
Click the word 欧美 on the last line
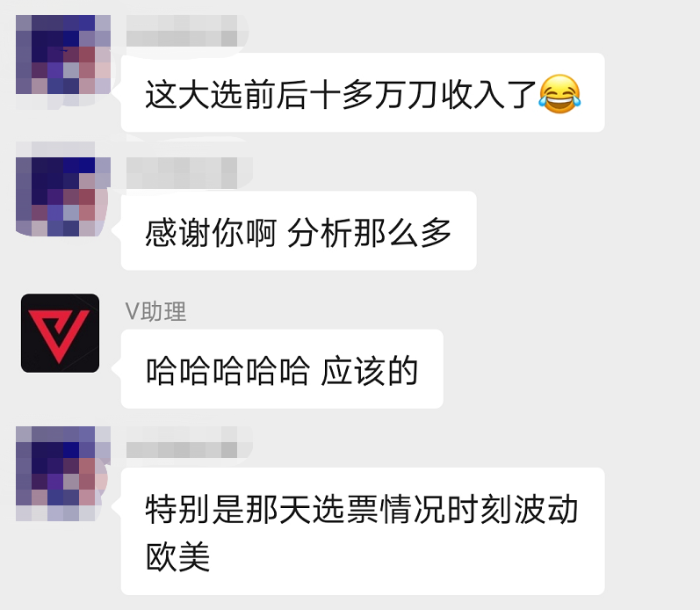177,556
